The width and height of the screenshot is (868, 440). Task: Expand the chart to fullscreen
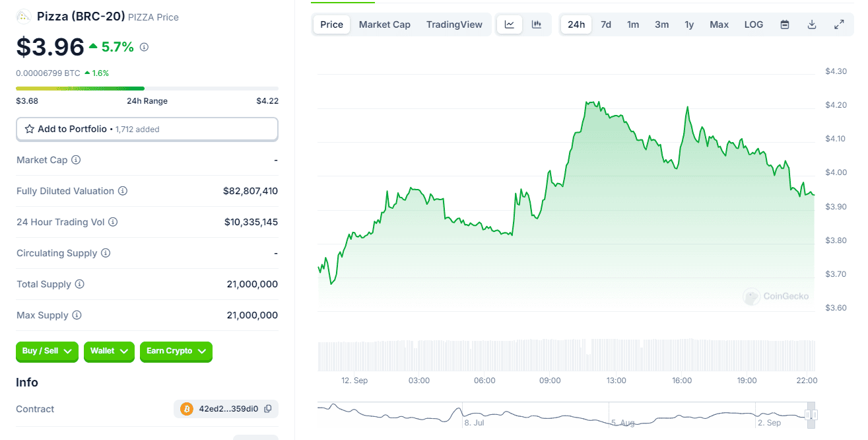[839, 24]
